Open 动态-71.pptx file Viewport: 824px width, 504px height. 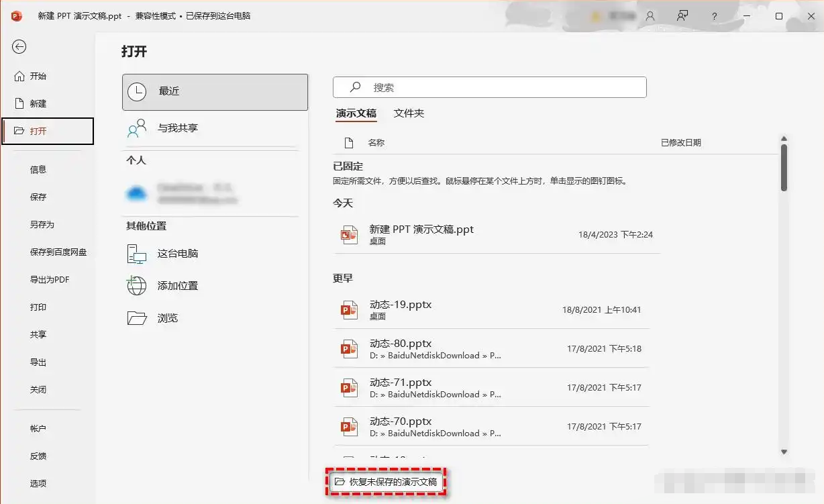(491, 388)
